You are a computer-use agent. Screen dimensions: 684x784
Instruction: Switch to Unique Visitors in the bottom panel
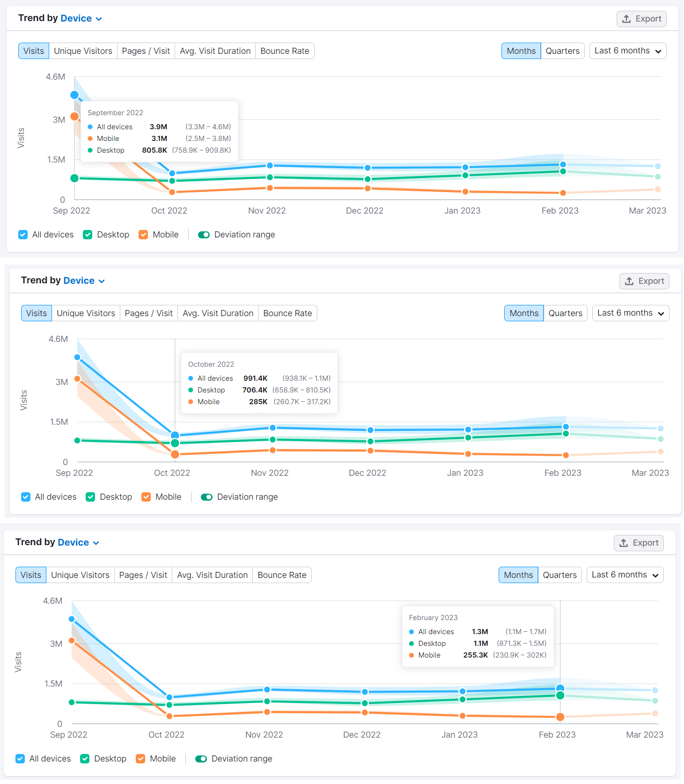[80, 575]
